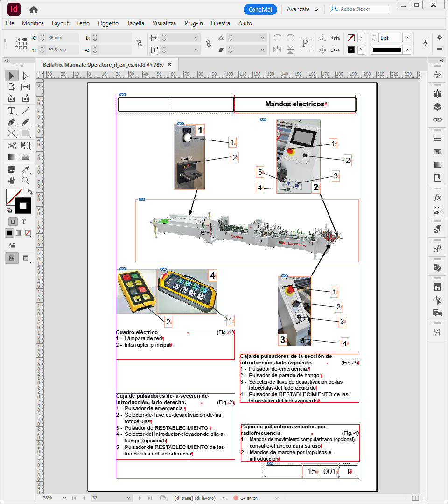The image size is (448, 504).
Task: Open the File menu
Action: [10, 23]
